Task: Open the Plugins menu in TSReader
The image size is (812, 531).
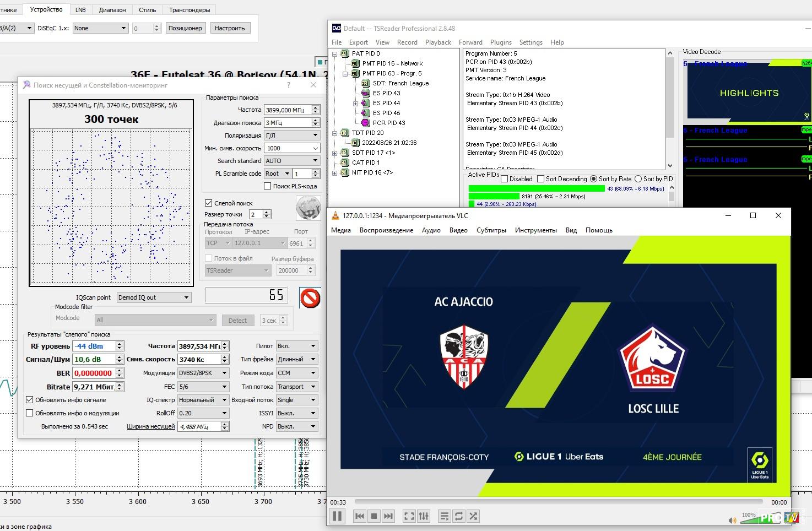Action: click(501, 42)
